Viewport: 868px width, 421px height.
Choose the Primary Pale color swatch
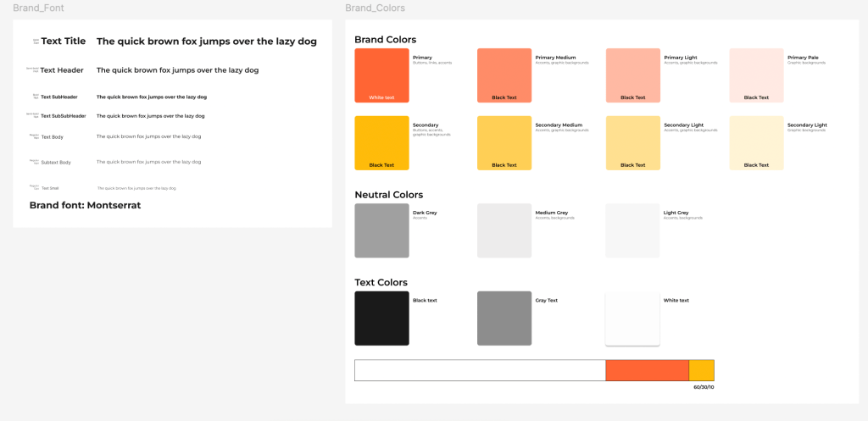pos(756,75)
